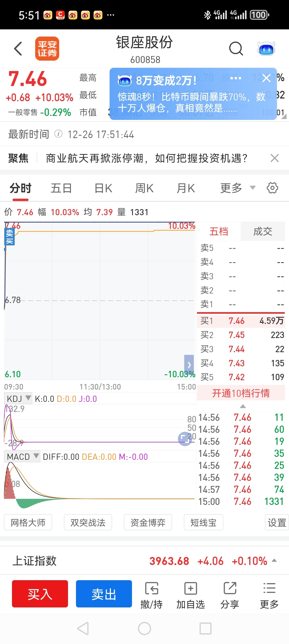Collapse trade list with up triangle
Image resolution: width=289 pixels, height=644 pixels.
243,406
